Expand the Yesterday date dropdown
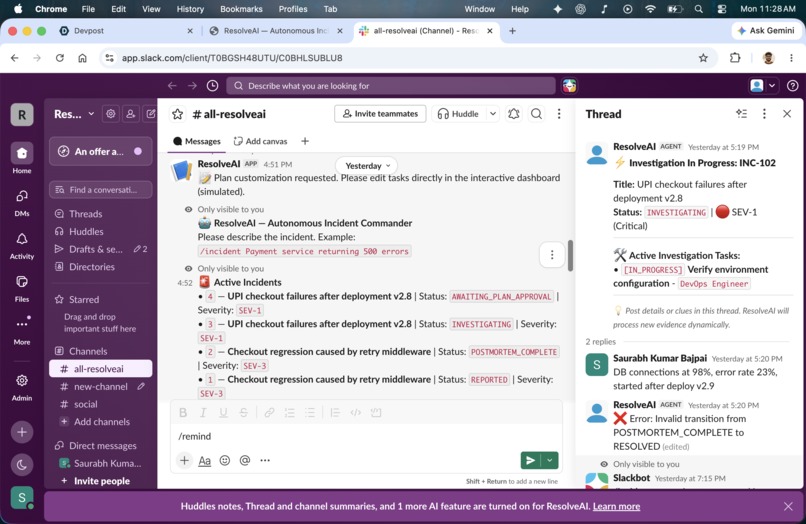This screenshot has height=524, width=806. [367, 166]
